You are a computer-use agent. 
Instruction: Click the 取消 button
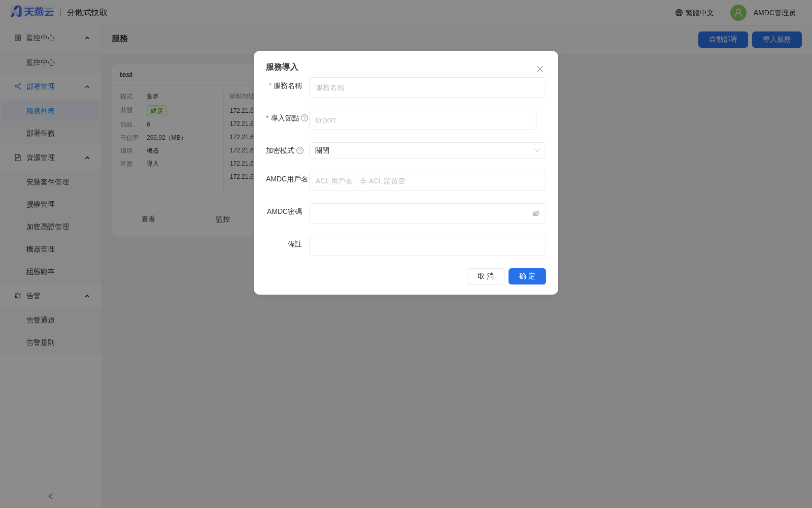coord(486,276)
